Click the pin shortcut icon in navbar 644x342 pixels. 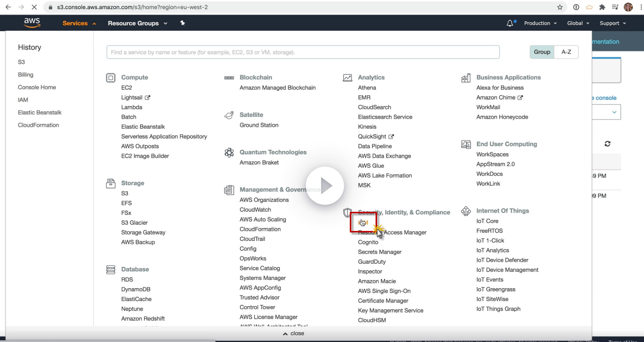(x=182, y=23)
